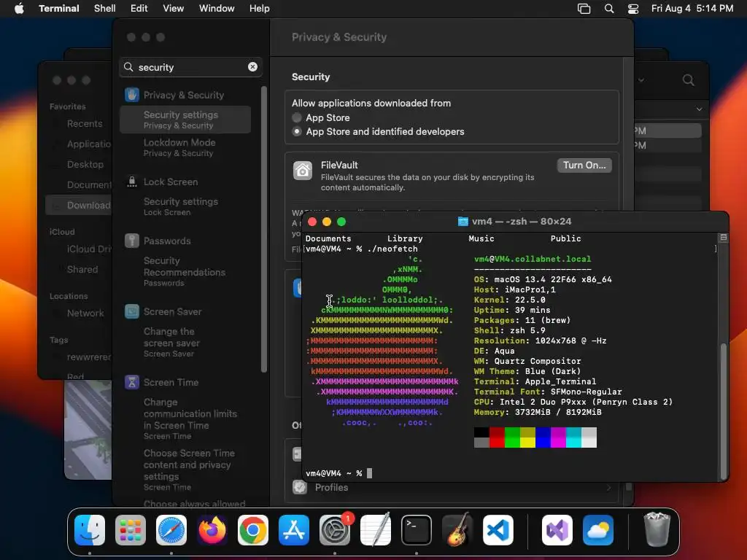Click the Lock Screen padlock icon
This screenshot has width=747, height=560.
pyautogui.click(x=132, y=182)
